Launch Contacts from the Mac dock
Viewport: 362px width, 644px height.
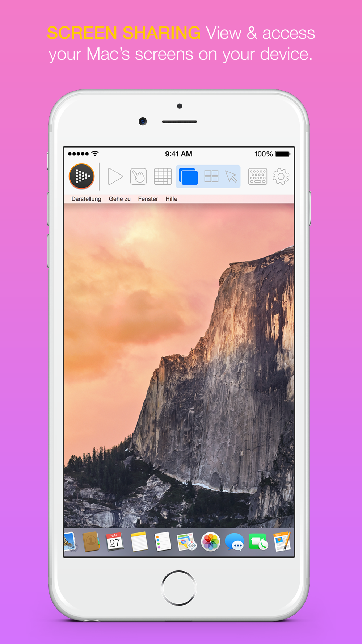(91, 542)
